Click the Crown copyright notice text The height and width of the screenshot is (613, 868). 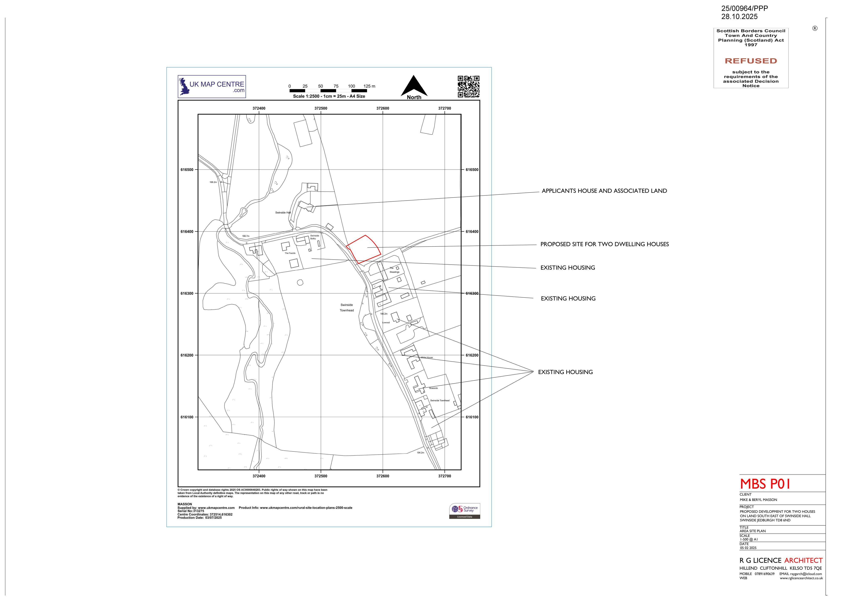coord(253,493)
